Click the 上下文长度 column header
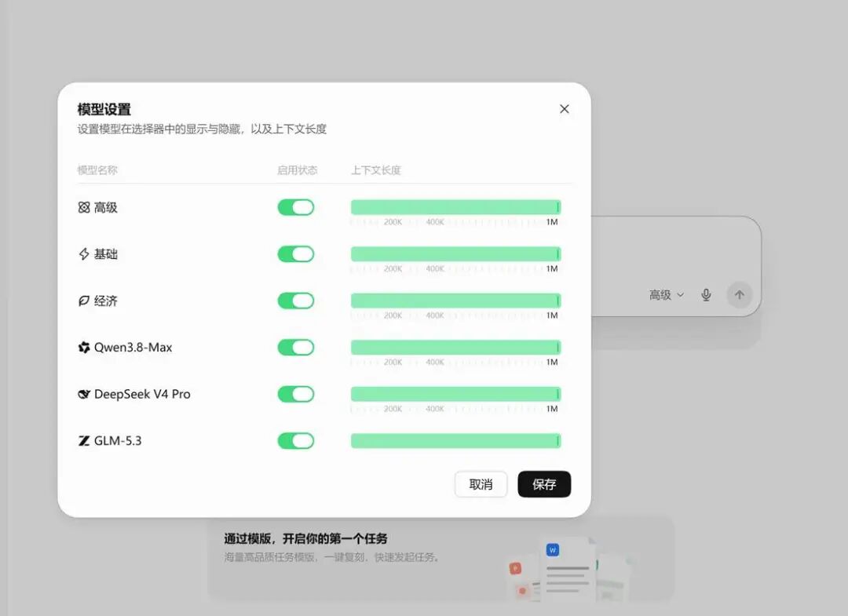This screenshot has width=848, height=616. click(376, 170)
